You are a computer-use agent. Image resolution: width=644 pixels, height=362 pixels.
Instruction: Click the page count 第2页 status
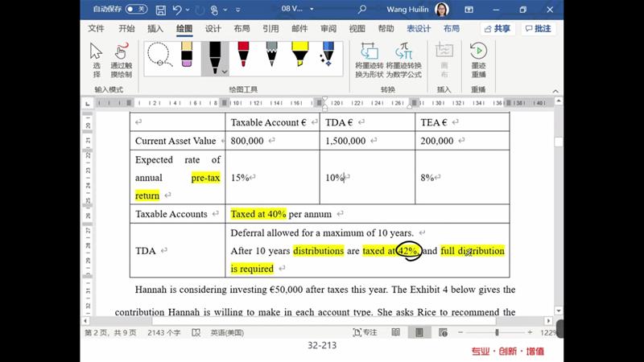pyautogui.click(x=110, y=332)
